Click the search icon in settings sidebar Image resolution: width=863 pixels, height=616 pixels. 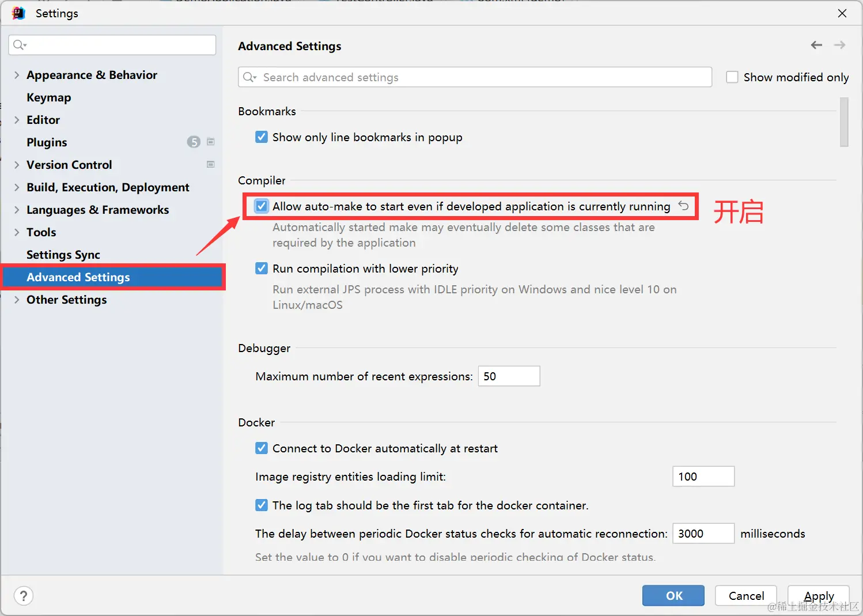click(19, 45)
